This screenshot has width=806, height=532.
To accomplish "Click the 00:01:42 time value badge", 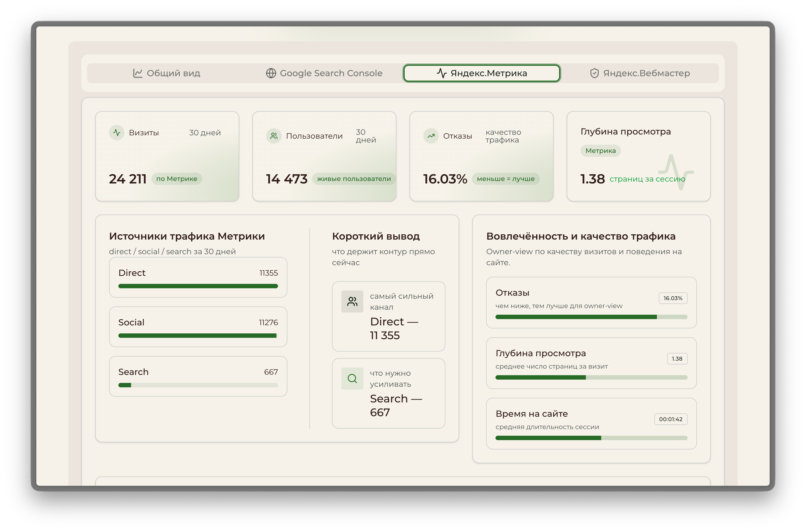I will click(x=671, y=419).
